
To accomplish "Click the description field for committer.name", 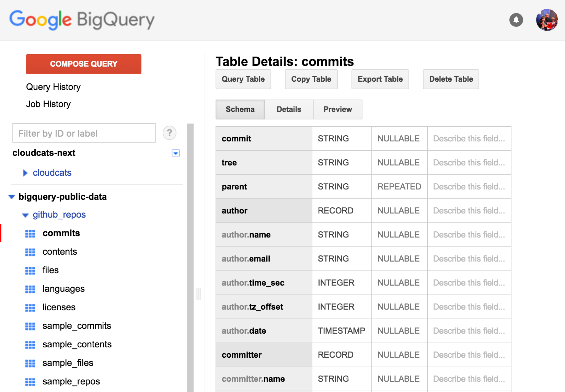I will 469,379.
